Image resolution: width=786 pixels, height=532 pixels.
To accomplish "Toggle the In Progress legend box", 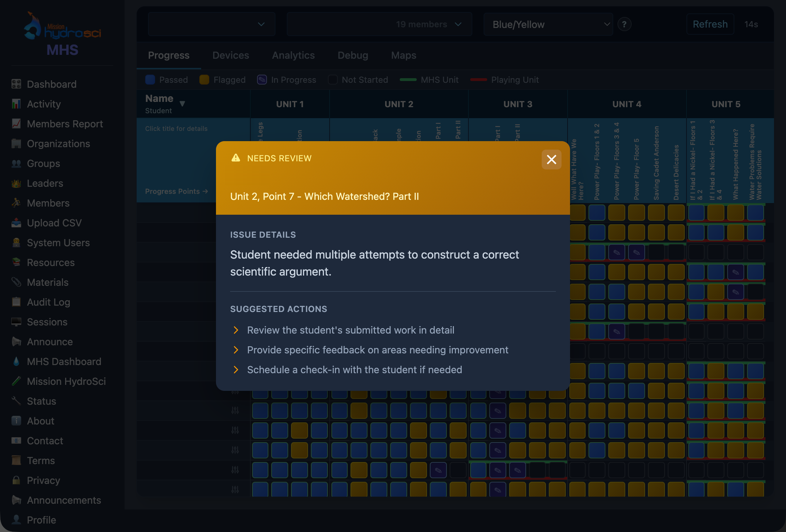I will point(262,80).
